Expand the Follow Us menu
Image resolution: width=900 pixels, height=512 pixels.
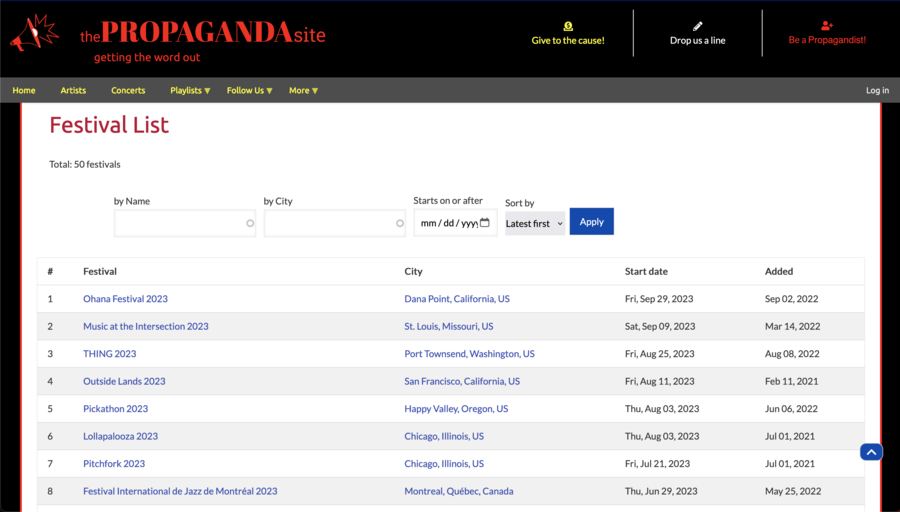click(249, 90)
